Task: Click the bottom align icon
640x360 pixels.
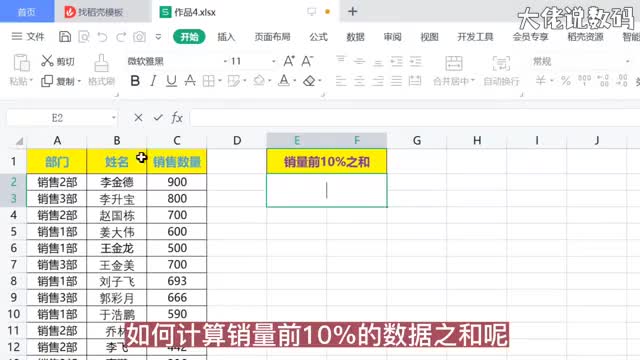Action: [x=378, y=62]
